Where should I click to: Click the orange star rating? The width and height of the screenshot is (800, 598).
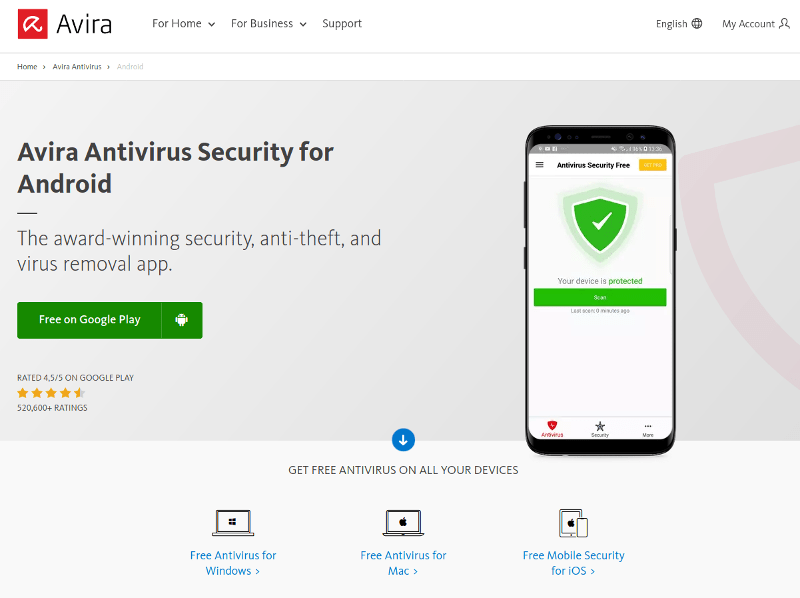[x=51, y=393]
